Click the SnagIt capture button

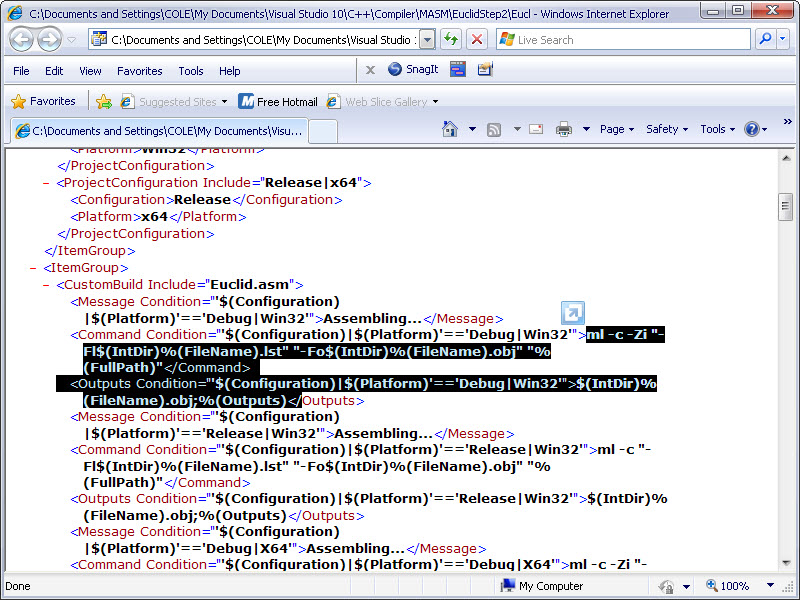click(x=413, y=69)
